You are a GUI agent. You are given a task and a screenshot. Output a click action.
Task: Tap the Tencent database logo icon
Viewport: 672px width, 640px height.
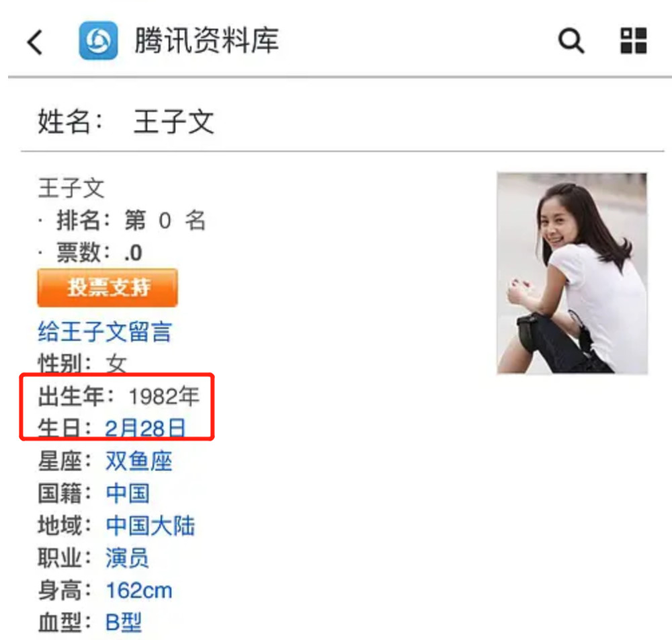tap(98, 41)
